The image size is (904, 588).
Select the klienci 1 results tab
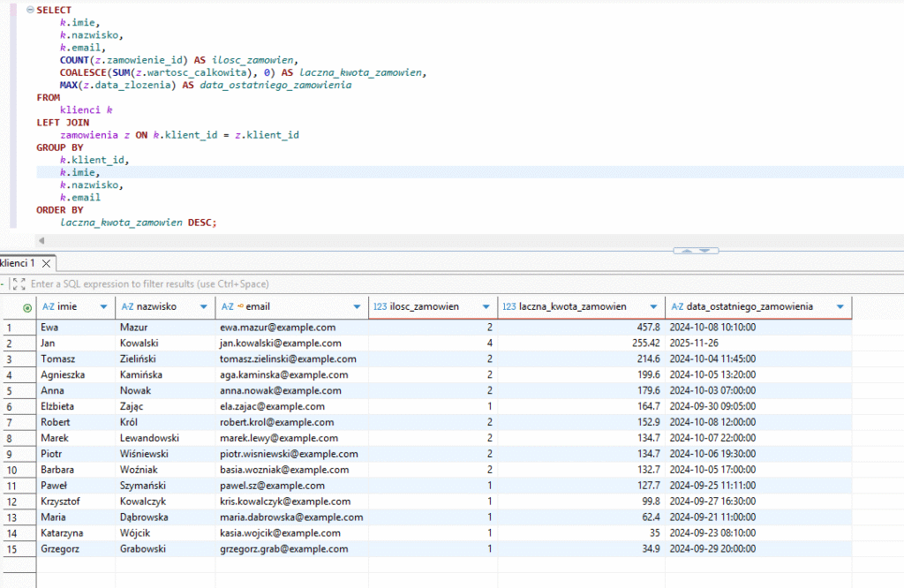(x=18, y=263)
